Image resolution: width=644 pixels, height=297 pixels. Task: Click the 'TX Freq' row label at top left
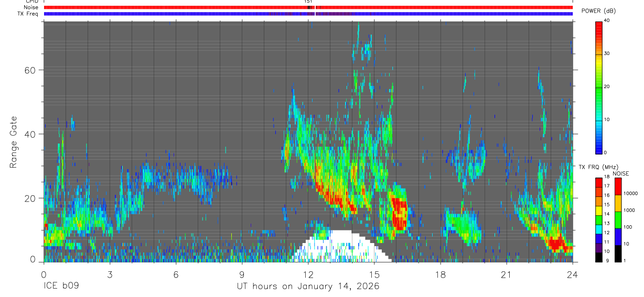click(x=28, y=14)
